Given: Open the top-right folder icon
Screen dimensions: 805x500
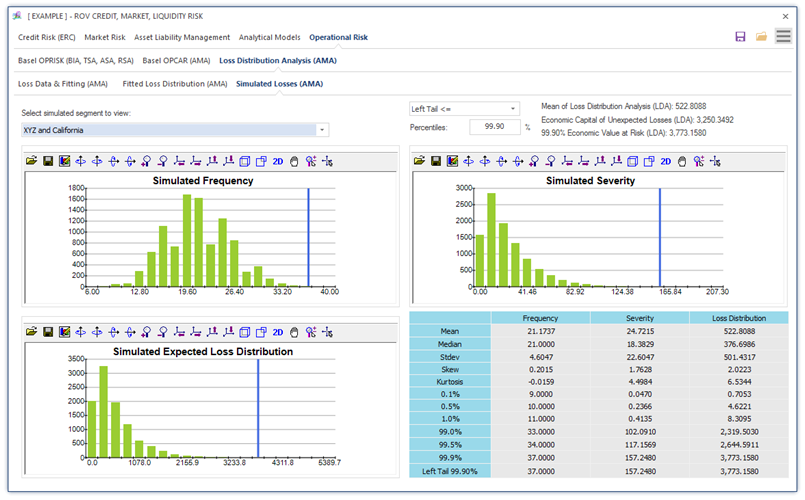Looking at the screenshot, I should (x=761, y=36).
